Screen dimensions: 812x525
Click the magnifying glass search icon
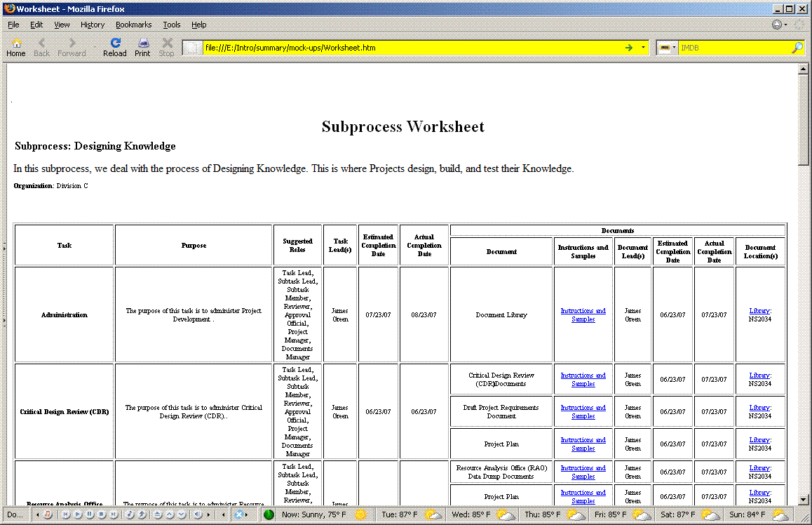pos(797,48)
